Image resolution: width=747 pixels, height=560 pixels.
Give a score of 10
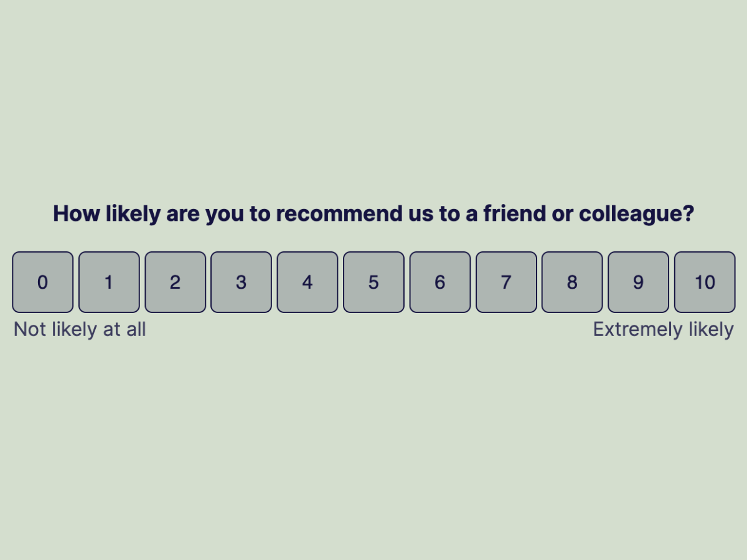pyautogui.click(x=705, y=282)
